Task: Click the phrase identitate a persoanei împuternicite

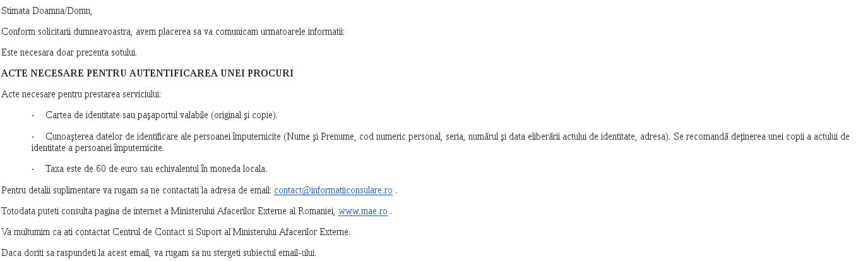Action: pyautogui.click(x=98, y=148)
